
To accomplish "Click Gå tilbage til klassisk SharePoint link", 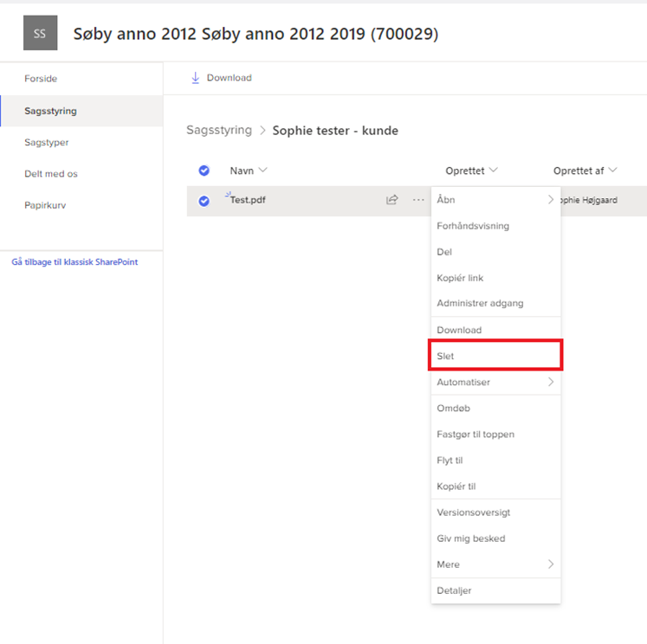I will (74, 262).
